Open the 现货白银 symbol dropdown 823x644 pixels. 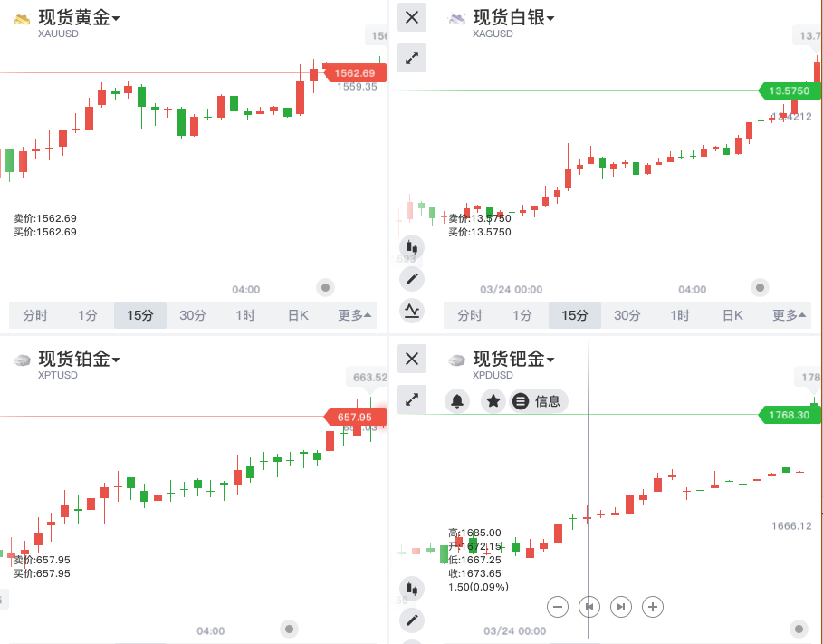click(513, 17)
